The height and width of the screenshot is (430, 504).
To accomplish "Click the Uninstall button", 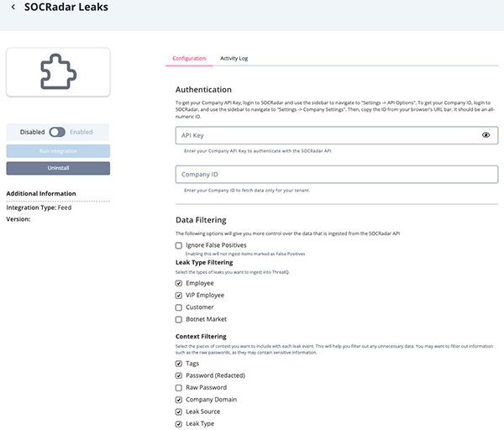I will pyautogui.click(x=58, y=169).
